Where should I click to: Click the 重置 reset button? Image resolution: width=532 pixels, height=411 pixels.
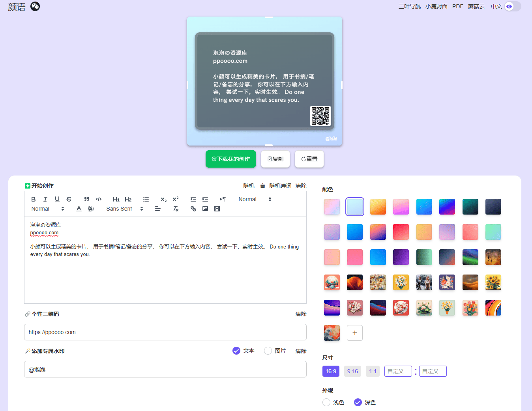[309, 159]
